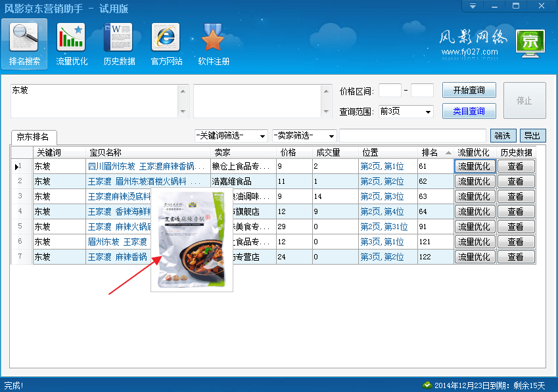The width and height of the screenshot is (558, 392).
Task: Click 流量优化 button for rank 61 row
Action: tap(475, 166)
